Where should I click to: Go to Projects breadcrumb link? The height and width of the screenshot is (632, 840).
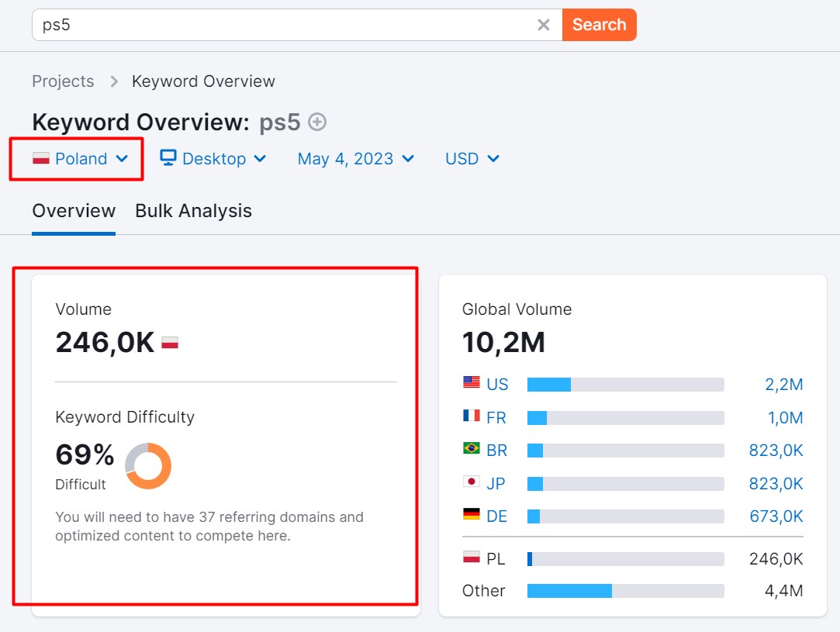[64, 81]
